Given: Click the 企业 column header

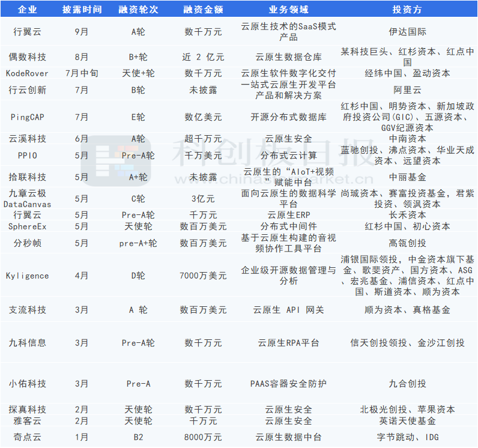Looking at the screenshot, I should click(28, 10).
